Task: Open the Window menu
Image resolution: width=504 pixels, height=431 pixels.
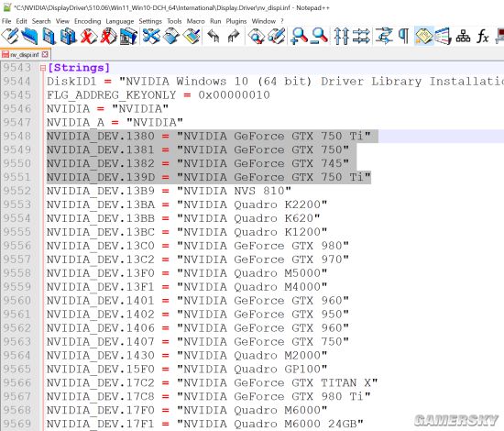Action: (x=264, y=21)
